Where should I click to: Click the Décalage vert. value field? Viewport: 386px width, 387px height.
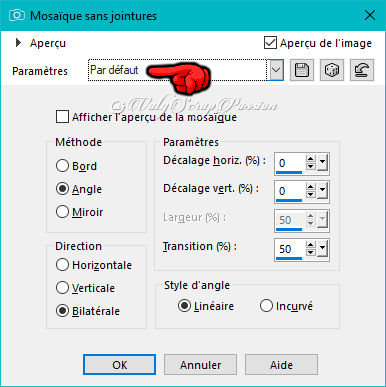(289, 191)
